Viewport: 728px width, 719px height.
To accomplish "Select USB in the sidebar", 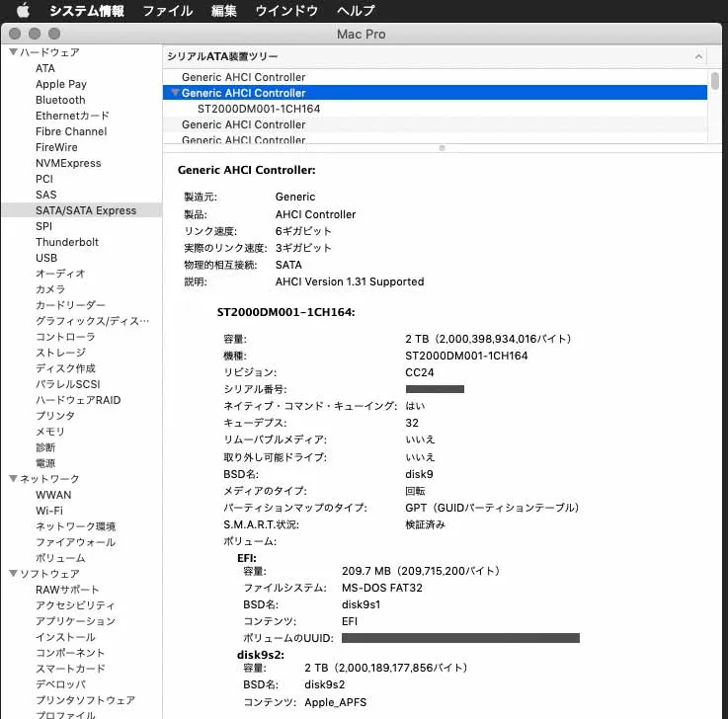I will [46, 258].
